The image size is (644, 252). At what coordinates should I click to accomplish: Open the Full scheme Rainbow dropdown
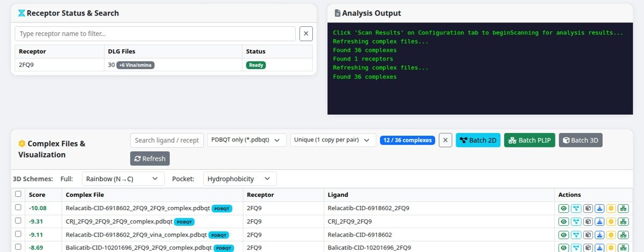[123, 179]
